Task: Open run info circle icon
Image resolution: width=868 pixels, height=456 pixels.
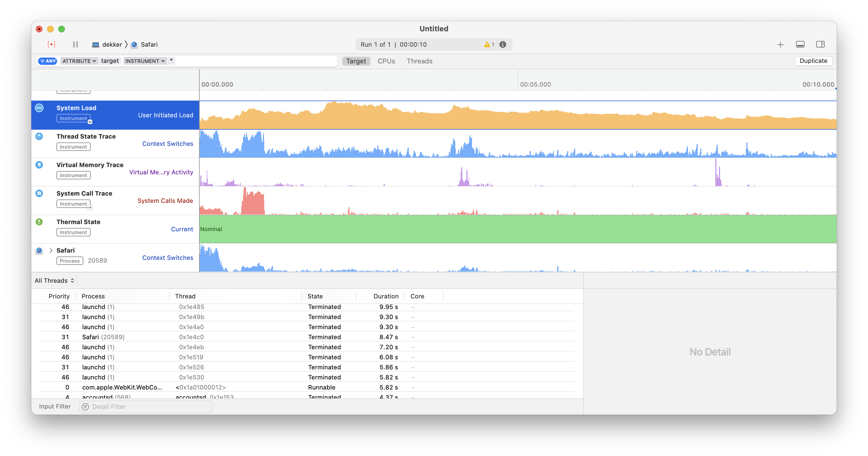Action: pyautogui.click(x=503, y=44)
